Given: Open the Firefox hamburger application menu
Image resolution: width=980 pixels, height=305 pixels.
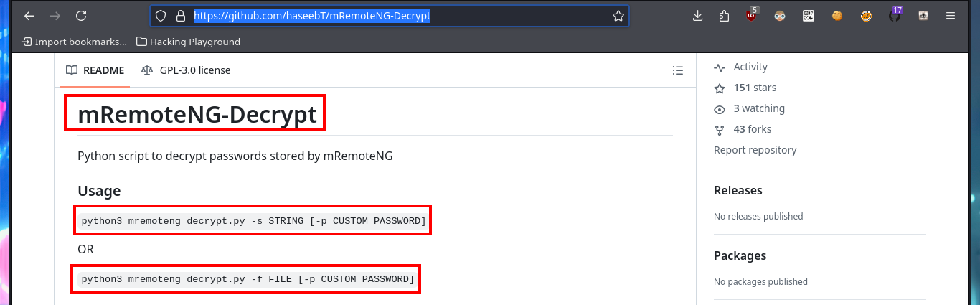Looking at the screenshot, I should [x=951, y=16].
